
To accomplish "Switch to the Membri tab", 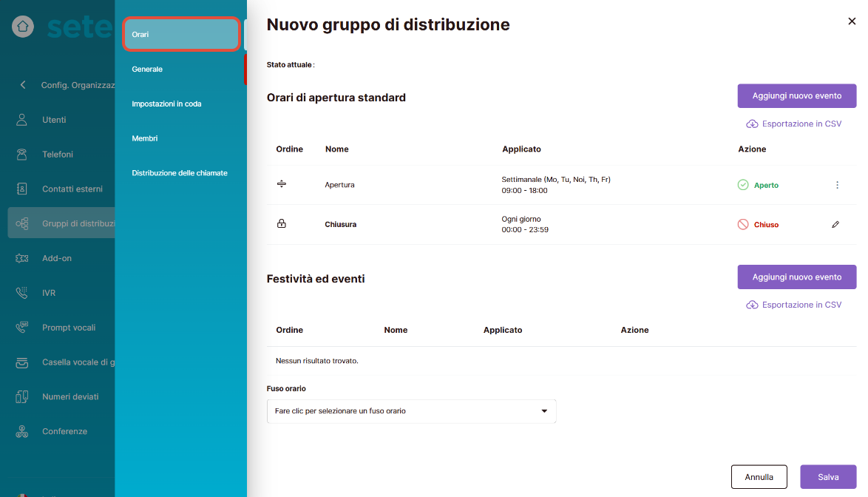I will (144, 138).
